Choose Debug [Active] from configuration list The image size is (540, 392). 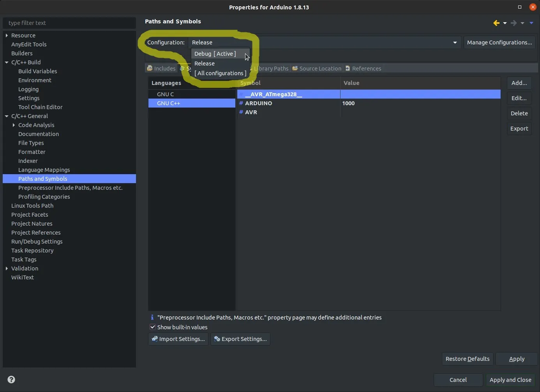point(220,54)
